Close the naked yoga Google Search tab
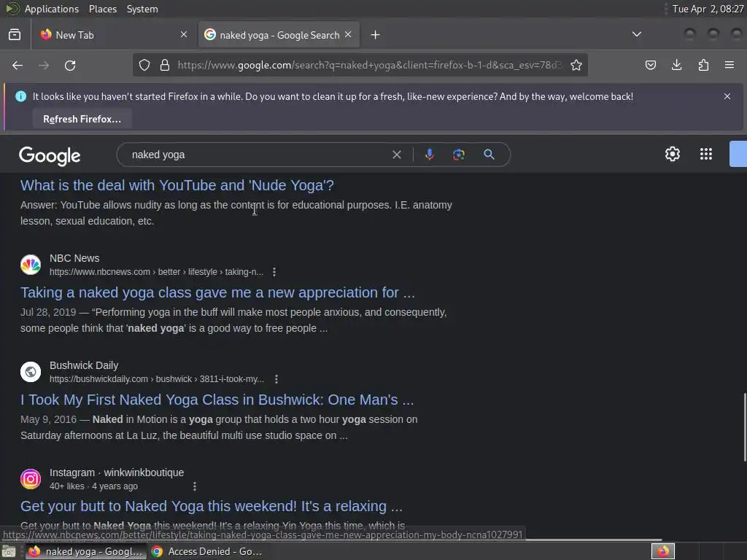The width and height of the screenshot is (747, 560). click(x=348, y=34)
